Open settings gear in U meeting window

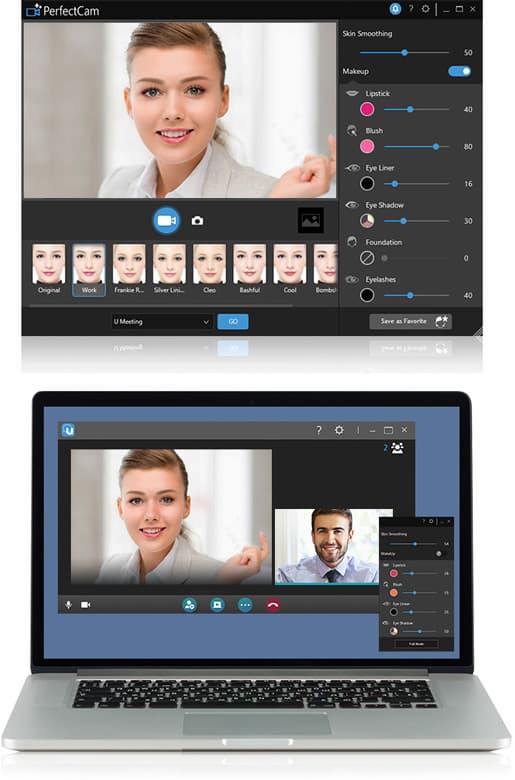(x=339, y=430)
